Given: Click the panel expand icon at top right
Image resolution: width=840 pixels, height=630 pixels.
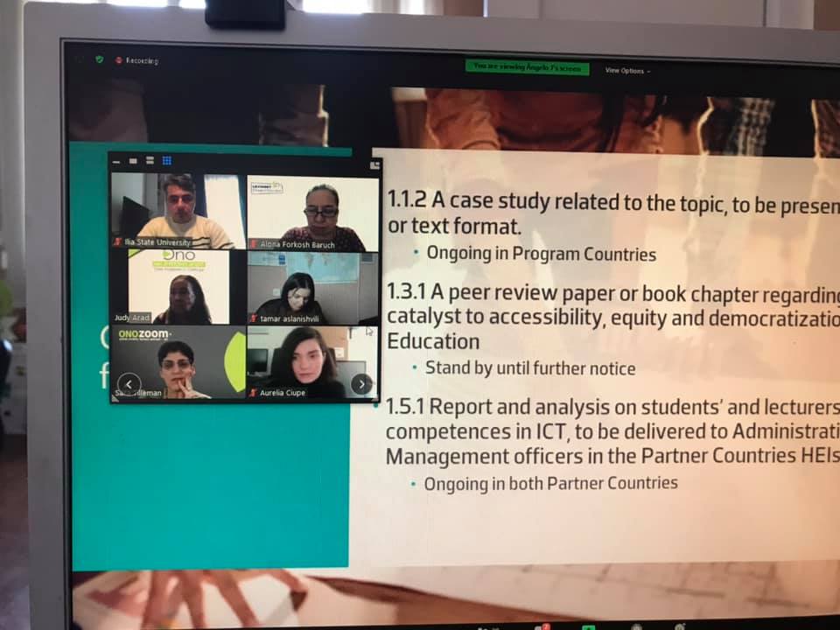Looking at the screenshot, I should tap(375, 164).
